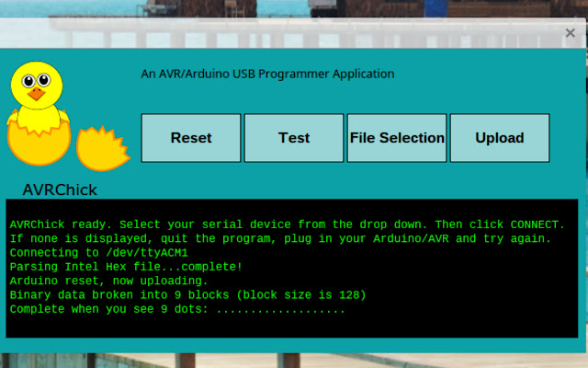Click the AVRChick title label
Screen dimensions: 588x368
tap(60, 190)
